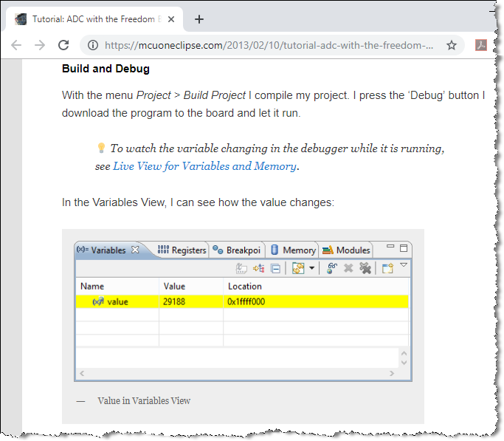Screen dimensions: 504x441
Task: Open a new browser tab
Action: [199, 19]
